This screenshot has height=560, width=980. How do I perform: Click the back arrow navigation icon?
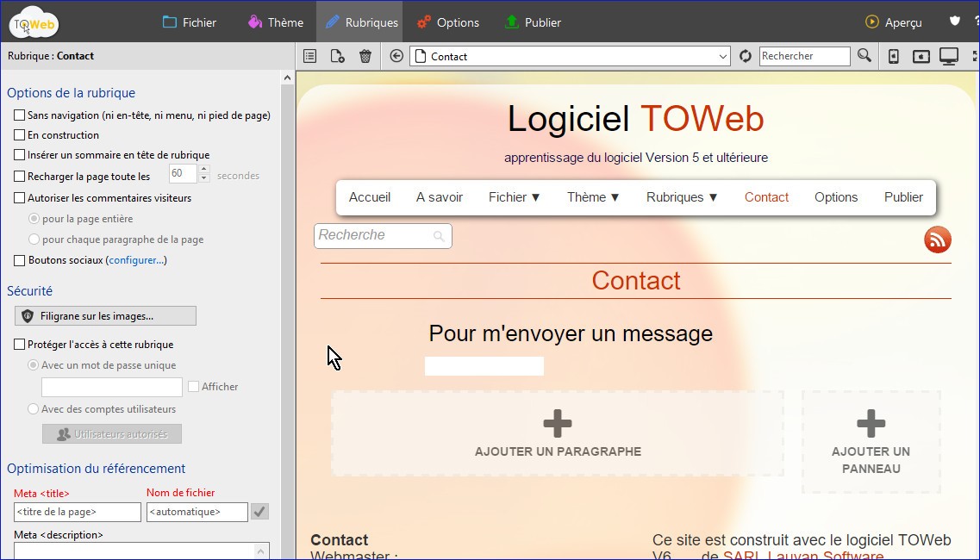[396, 56]
